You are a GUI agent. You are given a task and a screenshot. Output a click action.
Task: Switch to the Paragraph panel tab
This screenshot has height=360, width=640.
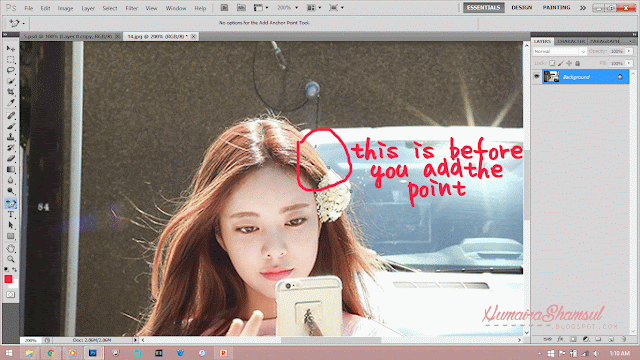tap(605, 41)
